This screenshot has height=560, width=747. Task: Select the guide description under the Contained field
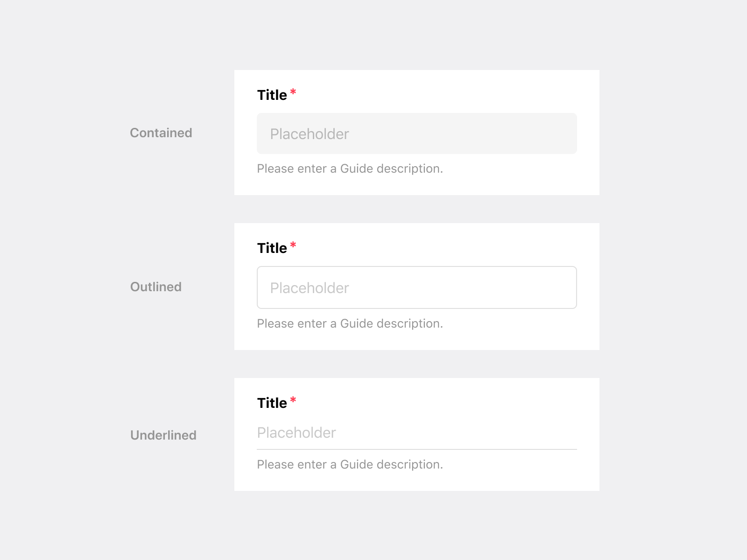[x=349, y=168]
